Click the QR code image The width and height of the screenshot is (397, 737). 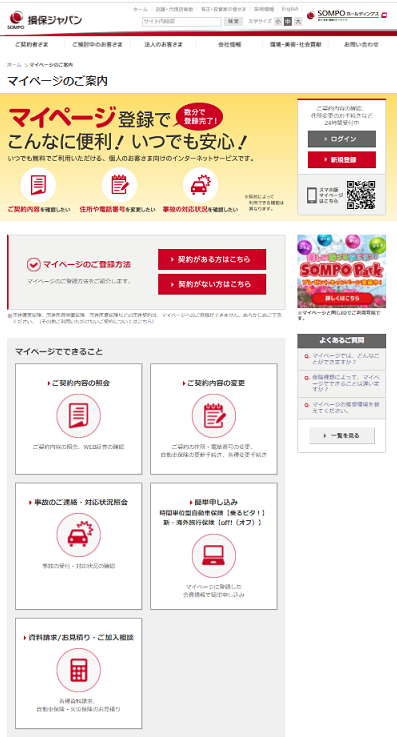(x=361, y=195)
